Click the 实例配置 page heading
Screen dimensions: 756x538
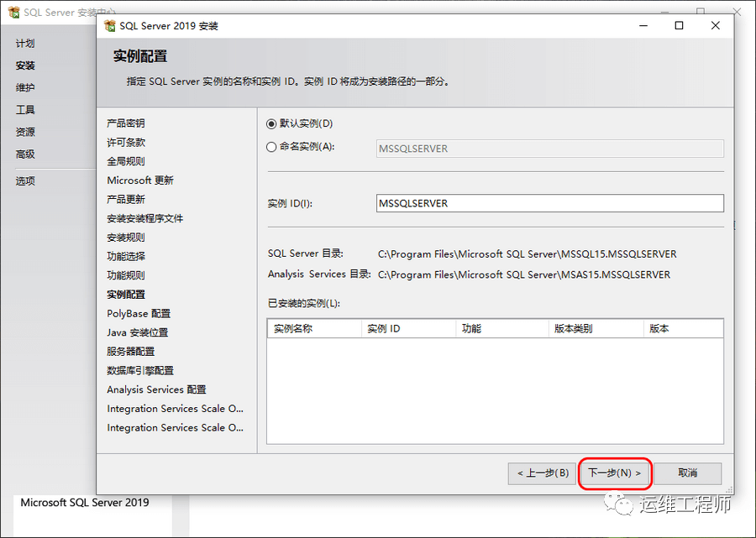[140, 56]
